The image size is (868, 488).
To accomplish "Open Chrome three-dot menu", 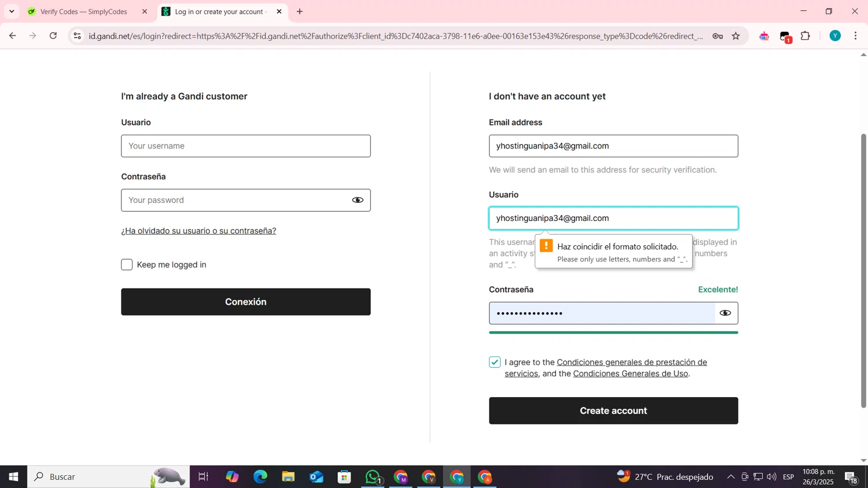I will click(x=856, y=36).
